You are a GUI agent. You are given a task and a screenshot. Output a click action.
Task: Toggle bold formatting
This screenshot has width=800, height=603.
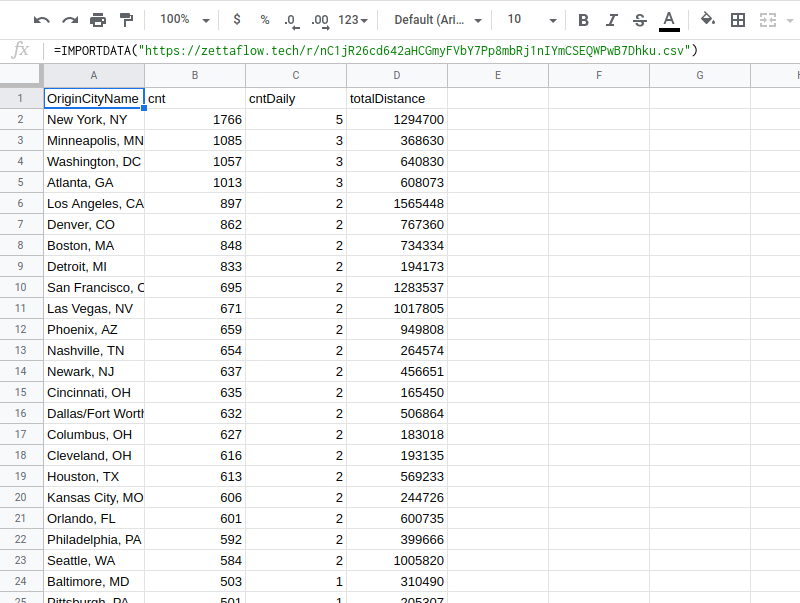click(583, 19)
